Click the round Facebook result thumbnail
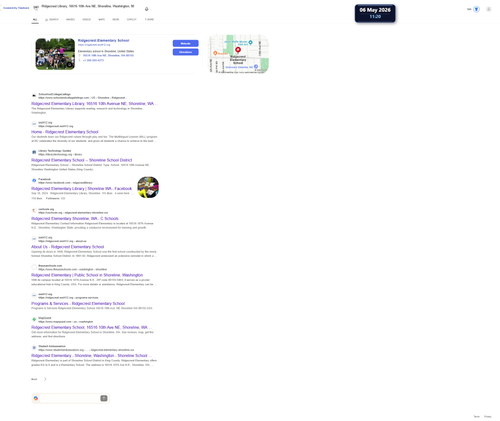 pos(148,187)
